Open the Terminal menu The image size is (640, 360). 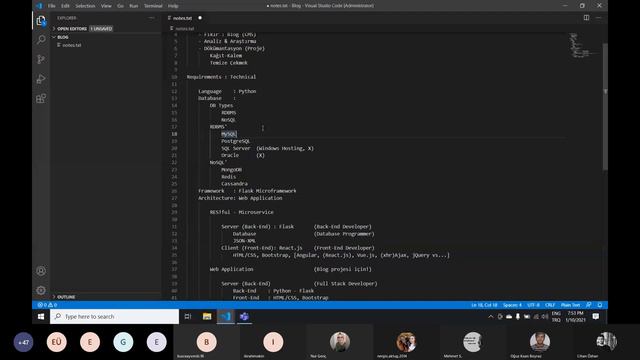click(x=153, y=6)
